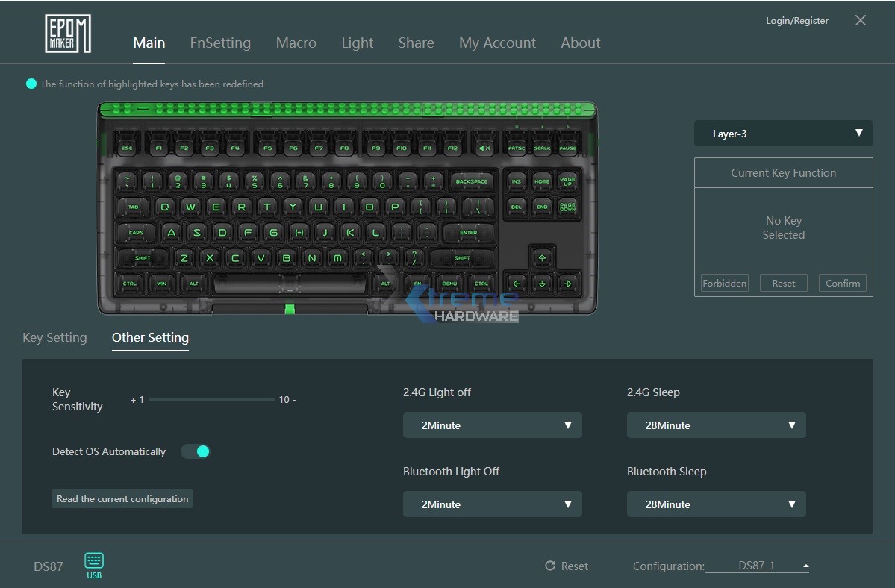Click the Reset refresh icon at bottom
This screenshot has width=895, height=588.
pyautogui.click(x=550, y=566)
